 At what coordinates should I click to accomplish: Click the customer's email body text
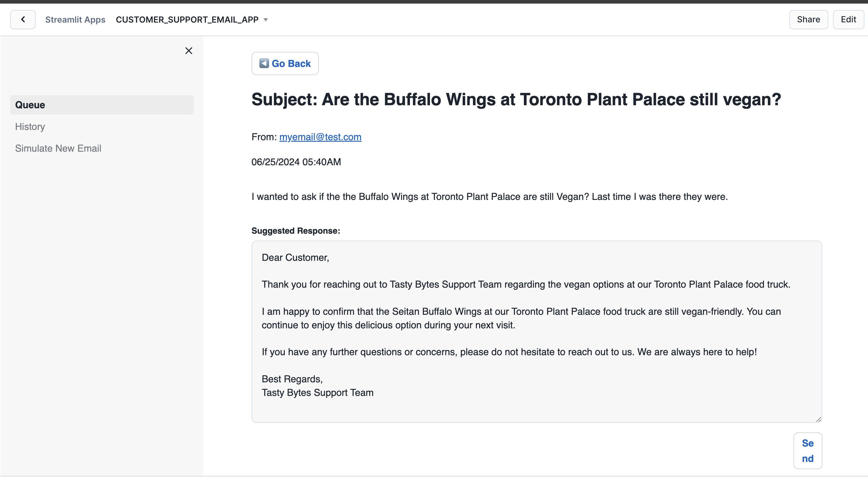(x=489, y=197)
